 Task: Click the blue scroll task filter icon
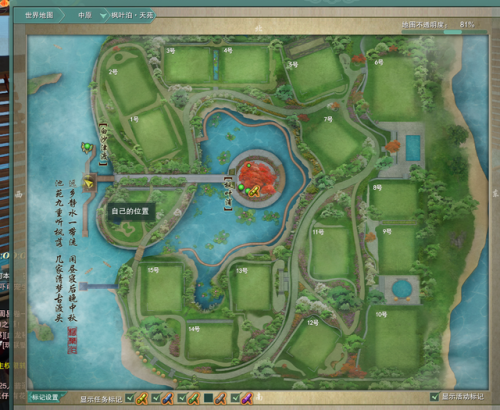(167, 398)
